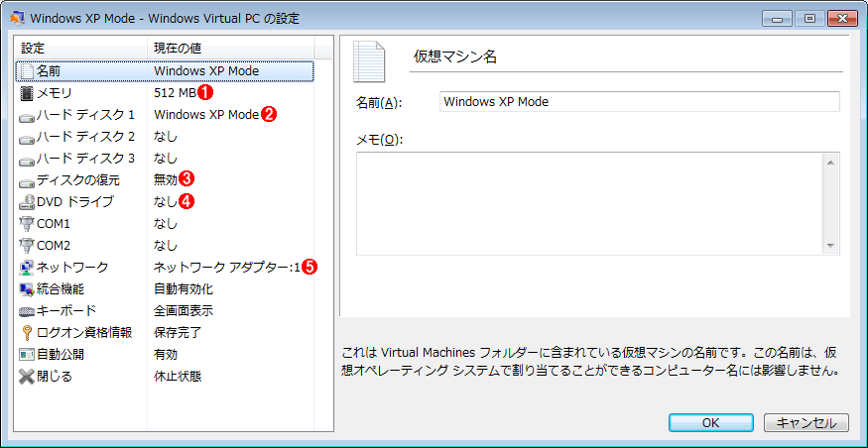Click the 自動有効化 value

[x=184, y=289]
